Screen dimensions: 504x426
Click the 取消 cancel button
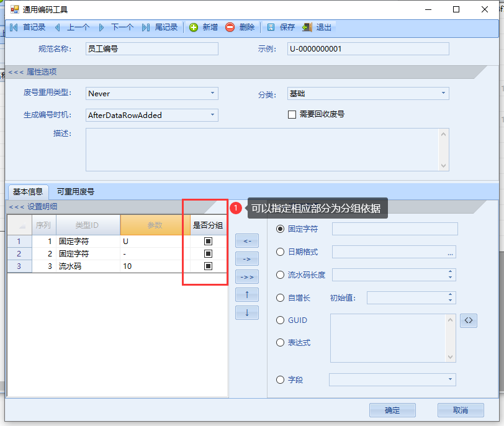[461, 410]
